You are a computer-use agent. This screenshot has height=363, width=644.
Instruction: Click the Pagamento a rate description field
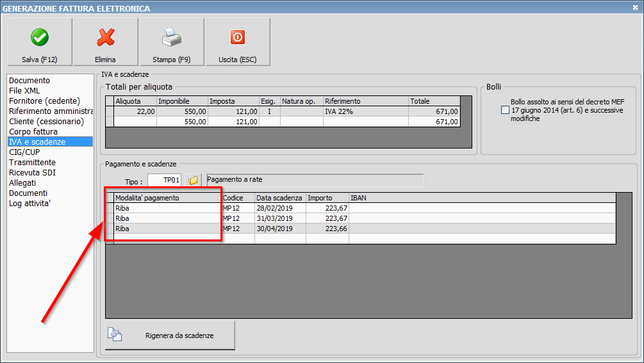(315, 181)
